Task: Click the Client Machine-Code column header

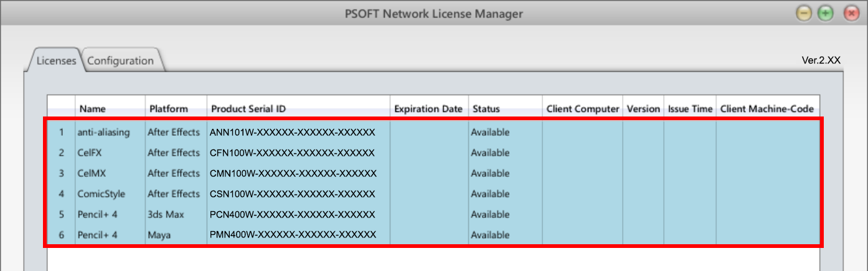Action: [x=767, y=108]
